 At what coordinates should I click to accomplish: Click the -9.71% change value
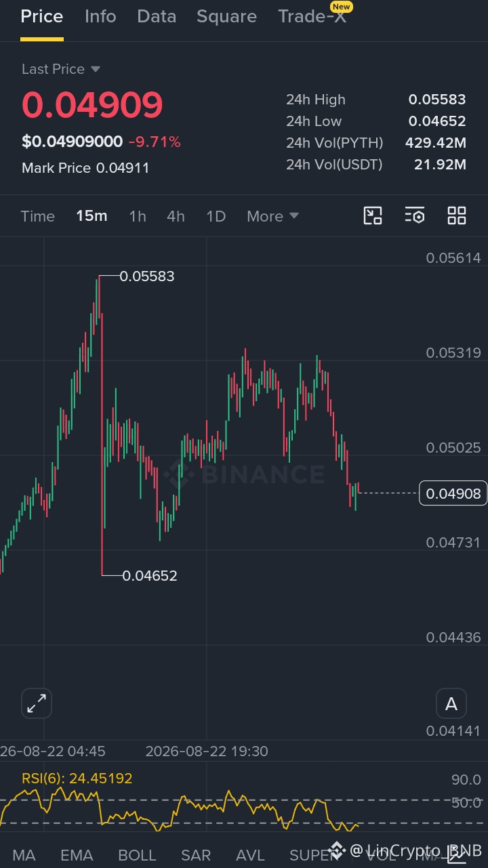pos(155,142)
